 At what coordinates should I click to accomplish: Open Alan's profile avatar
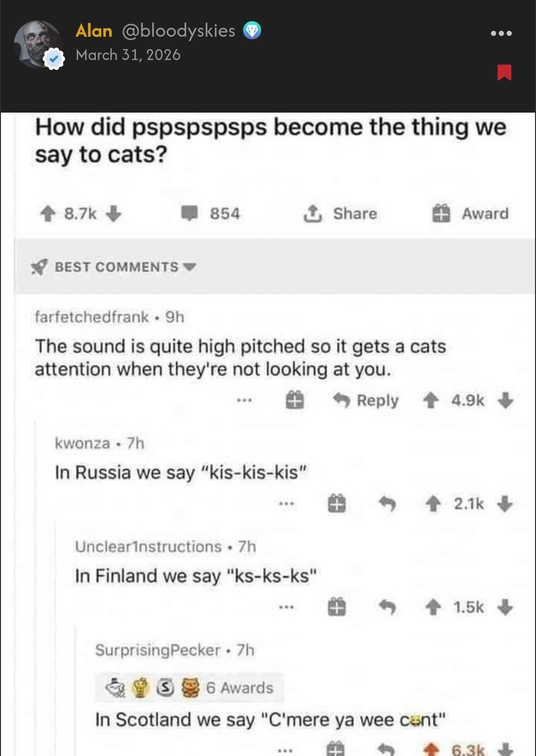pos(37,44)
